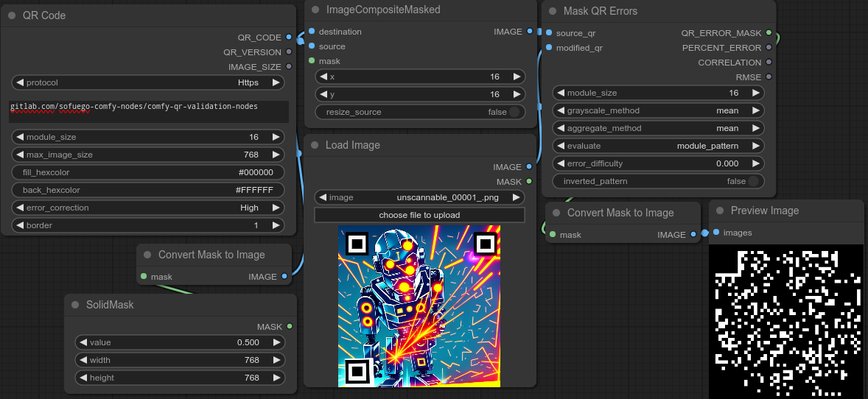The image size is (868, 399).
Task: Select next image file with the image right arrow
Action: (x=516, y=197)
